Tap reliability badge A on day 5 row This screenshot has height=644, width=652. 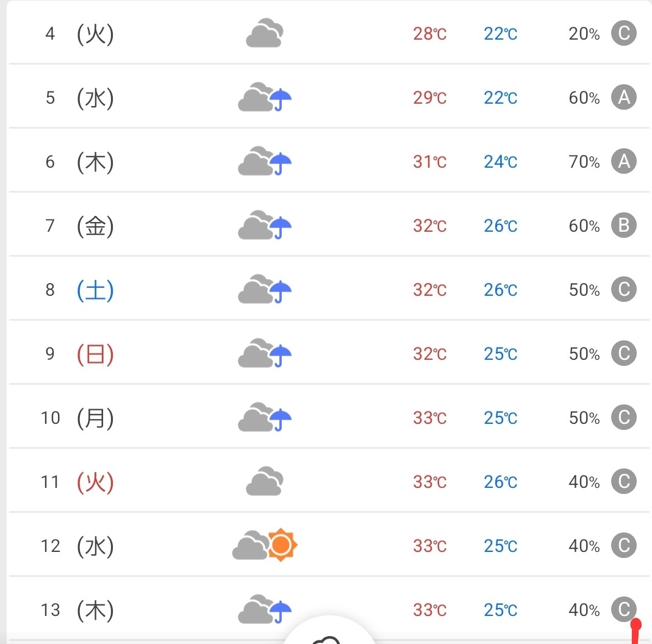point(623,97)
